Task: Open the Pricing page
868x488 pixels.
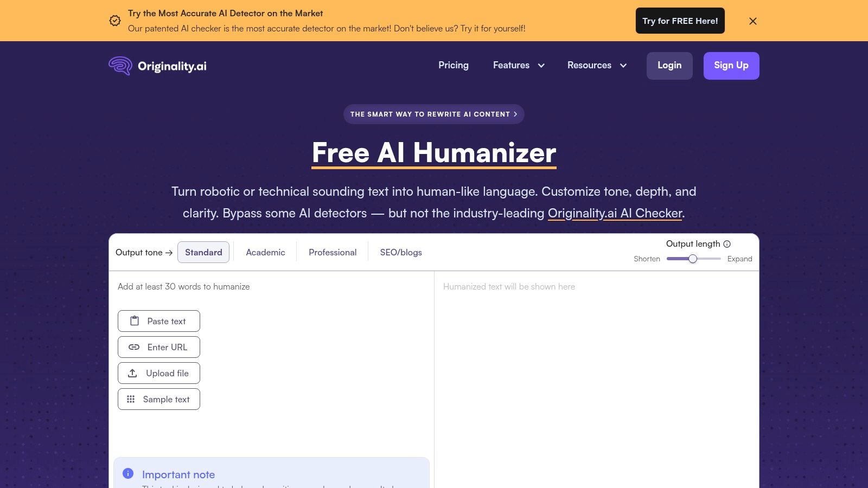Action: point(454,65)
